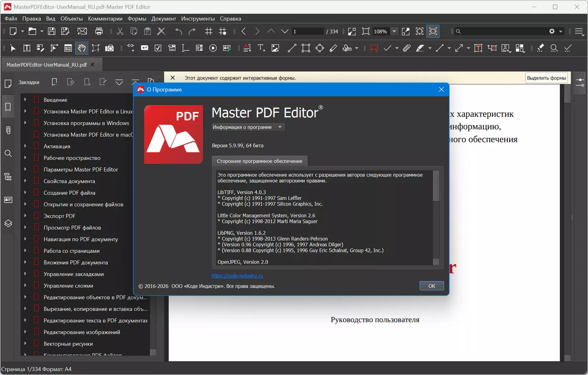Click the Fit Page zoom icon
This screenshot has height=375, width=588.
[366, 31]
